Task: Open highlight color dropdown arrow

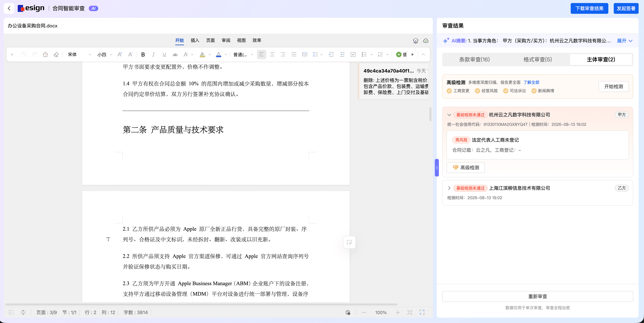Action: coord(210,55)
